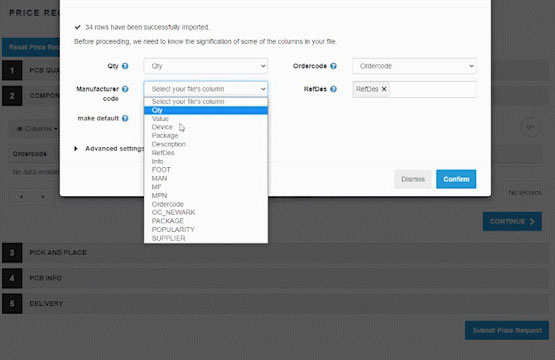Open step 1 PCB section
Viewport: 555px width, 360px height.
coord(31,70)
